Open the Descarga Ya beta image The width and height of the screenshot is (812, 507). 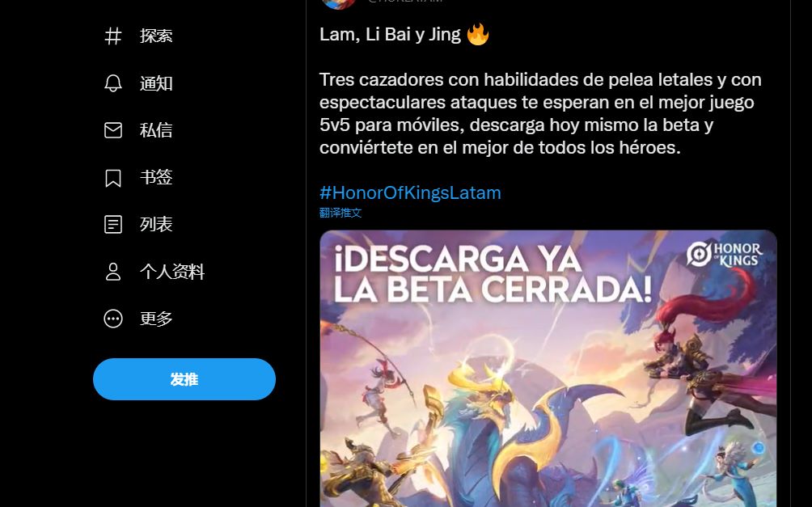[x=548, y=368]
